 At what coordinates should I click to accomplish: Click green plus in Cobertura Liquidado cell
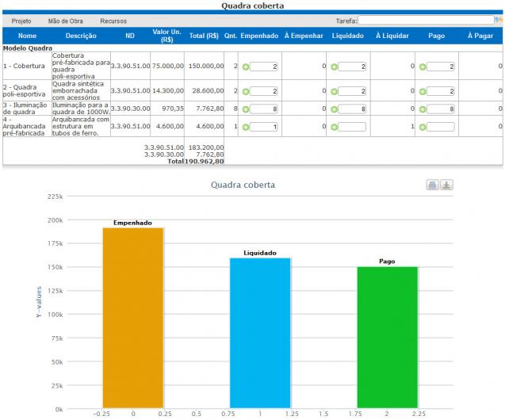[334, 67]
